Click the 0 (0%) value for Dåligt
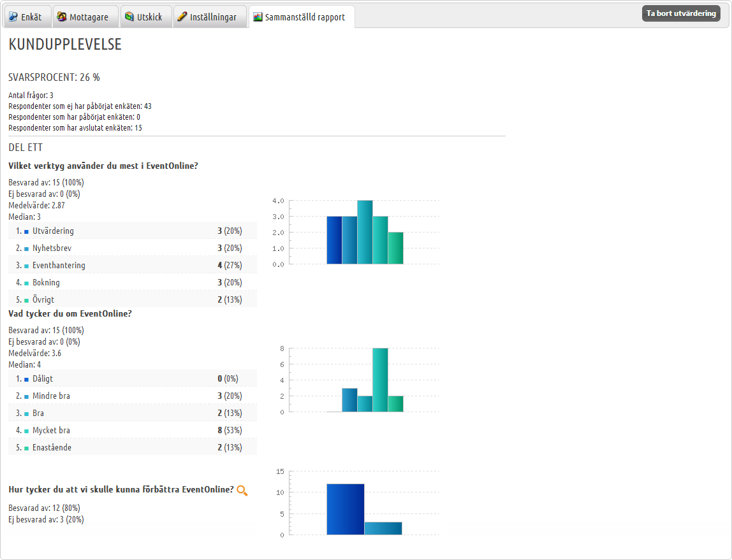The width and height of the screenshot is (732, 560). [x=228, y=378]
